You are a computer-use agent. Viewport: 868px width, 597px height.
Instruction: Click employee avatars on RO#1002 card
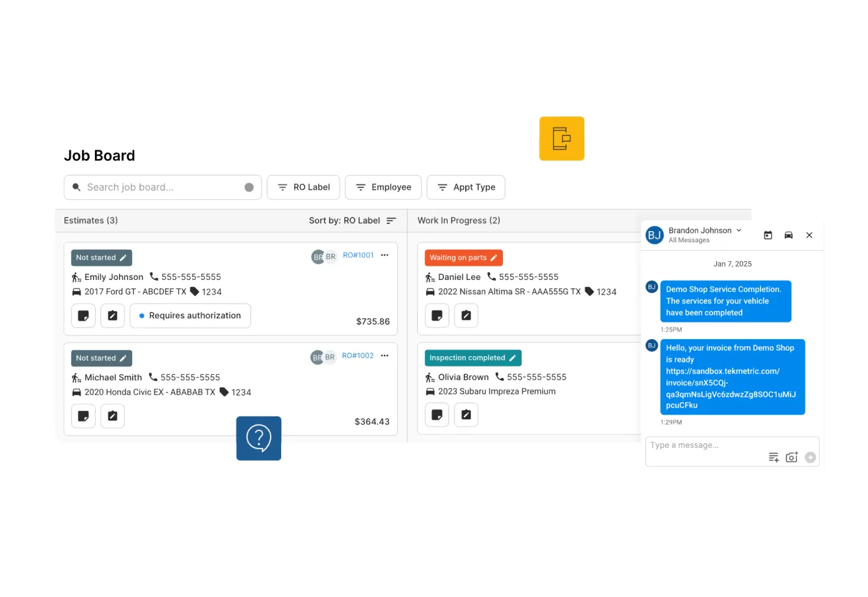tap(323, 357)
